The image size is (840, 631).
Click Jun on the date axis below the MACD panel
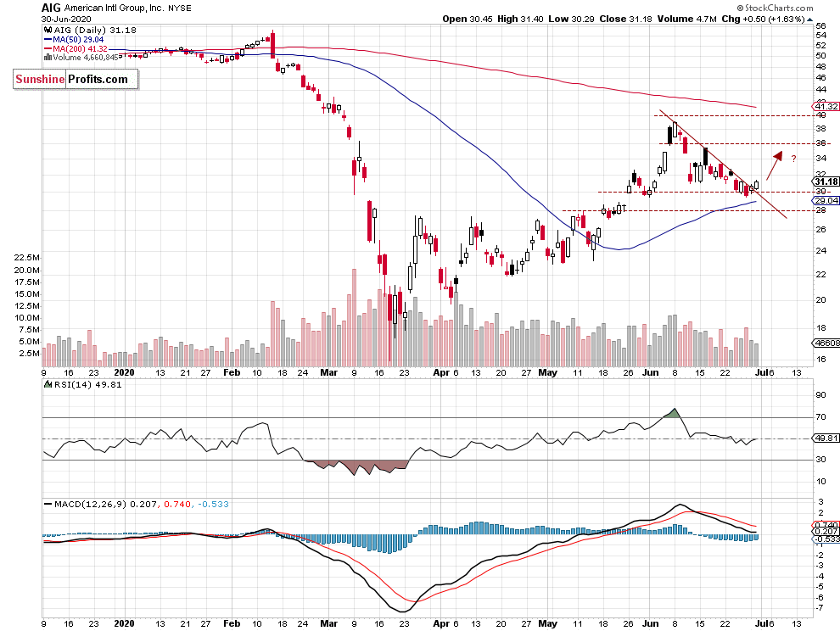click(x=650, y=623)
